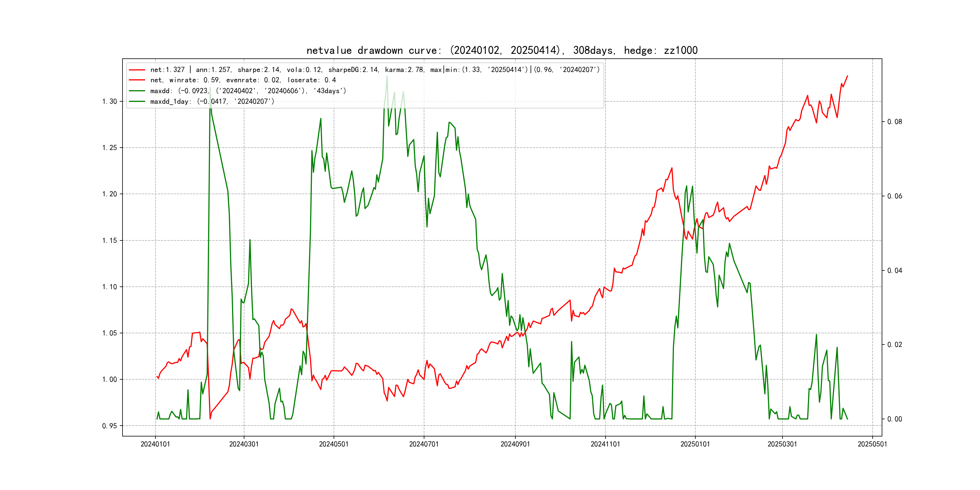Click the 20240501 x-axis date label

click(x=334, y=444)
